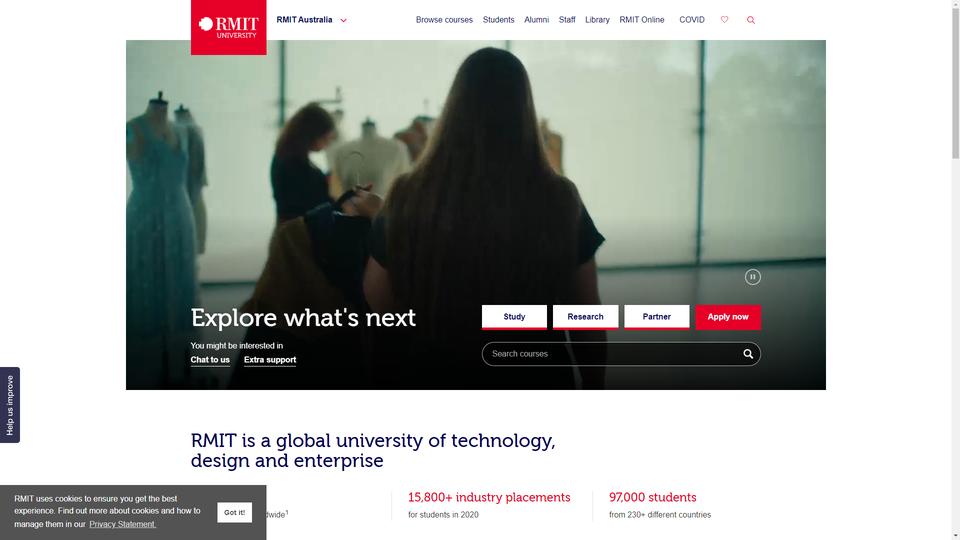960x540 pixels.
Task: Open the Chat to us link
Action: (x=210, y=360)
